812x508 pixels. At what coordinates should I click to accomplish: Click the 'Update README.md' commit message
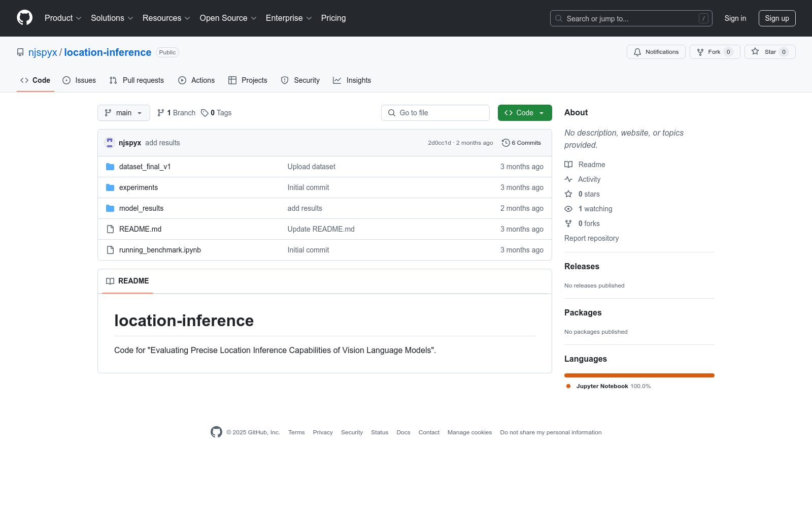[x=321, y=229]
